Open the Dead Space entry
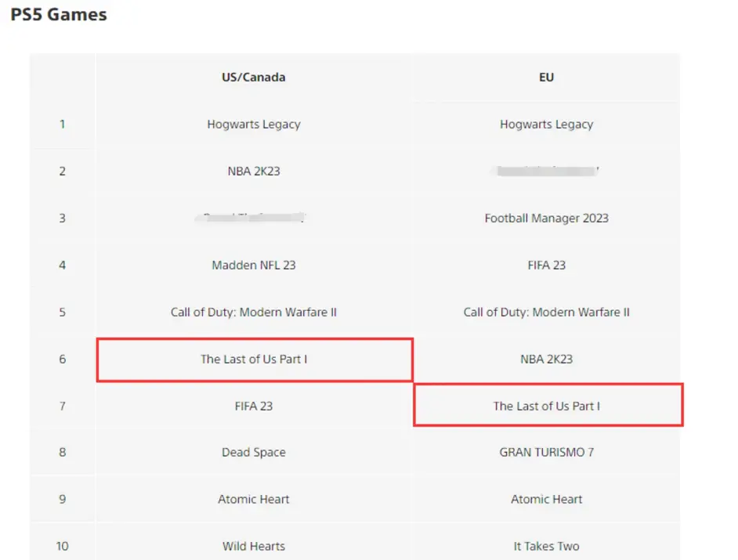The height and width of the screenshot is (560, 738). click(x=254, y=452)
